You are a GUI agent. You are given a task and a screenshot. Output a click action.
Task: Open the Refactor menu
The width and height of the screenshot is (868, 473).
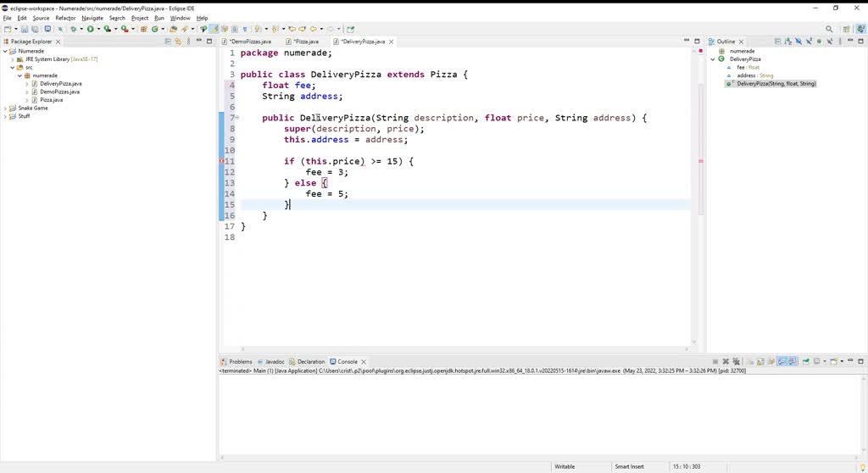click(65, 18)
